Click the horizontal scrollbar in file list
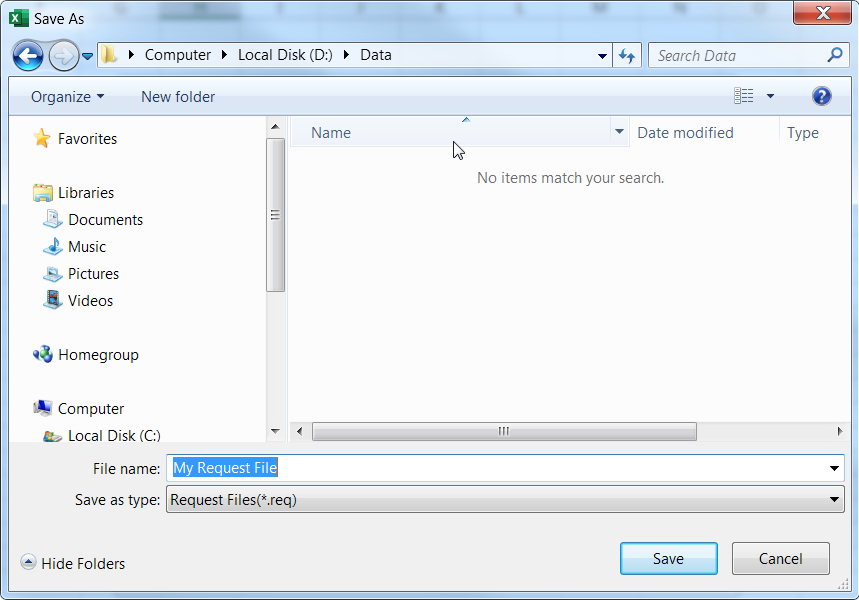 pyautogui.click(x=504, y=431)
